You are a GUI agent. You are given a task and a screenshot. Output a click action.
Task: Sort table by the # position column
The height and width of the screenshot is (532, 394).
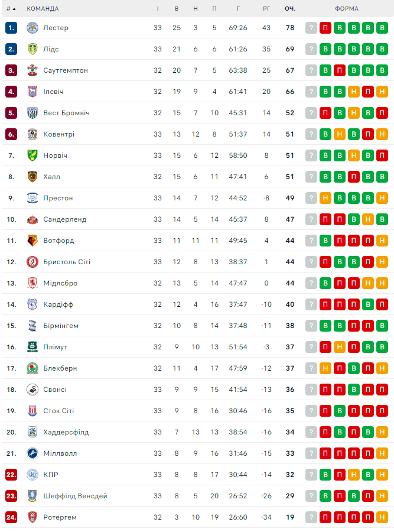[11, 9]
